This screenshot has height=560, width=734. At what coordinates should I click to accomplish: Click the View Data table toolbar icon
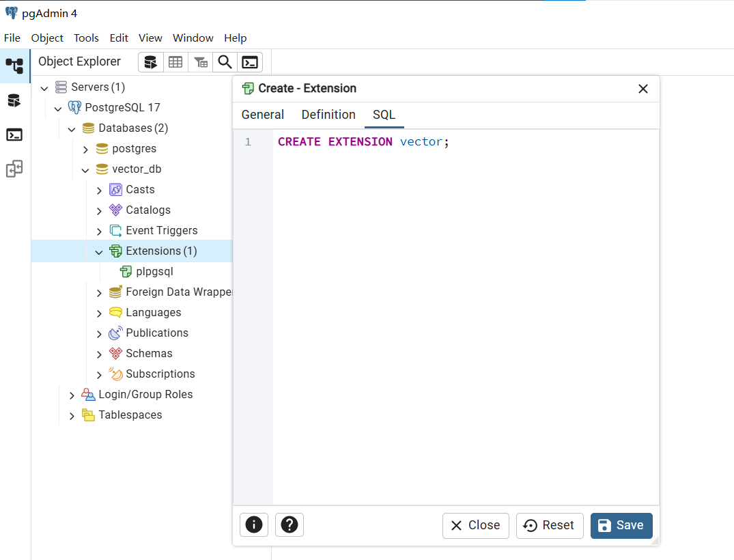pyautogui.click(x=175, y=62)
